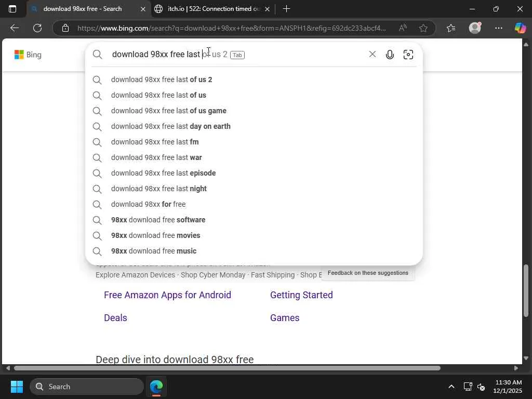
Task: Pick suggestion 'last war'
Action: tap(254, 157)
